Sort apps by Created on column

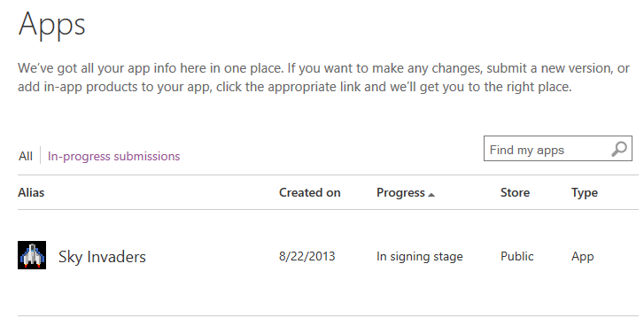tap(310, 192)
